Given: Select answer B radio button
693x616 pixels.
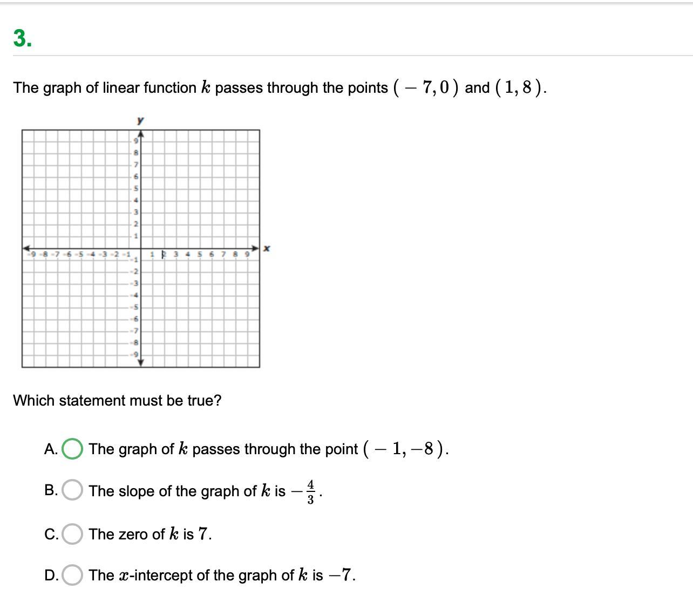Looking at the screenshot, I should click(x=72, y=490).
